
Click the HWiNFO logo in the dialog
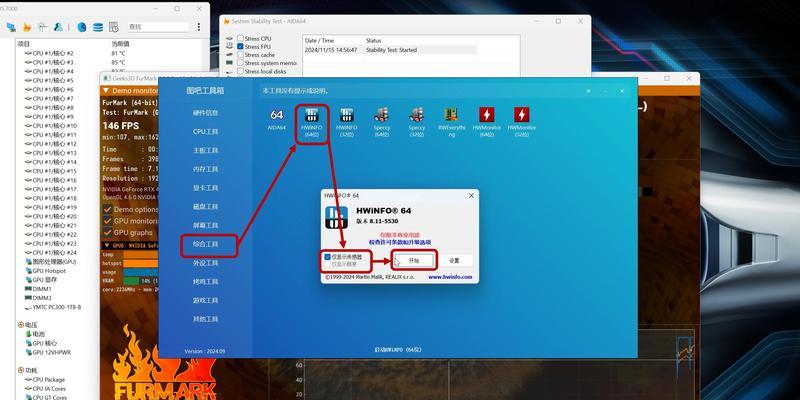tap(336, 217)
